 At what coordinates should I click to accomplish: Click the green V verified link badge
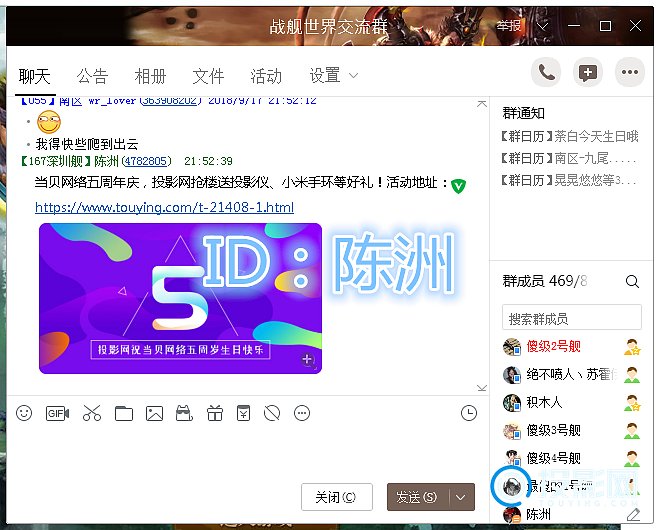(x=458, y=186)
